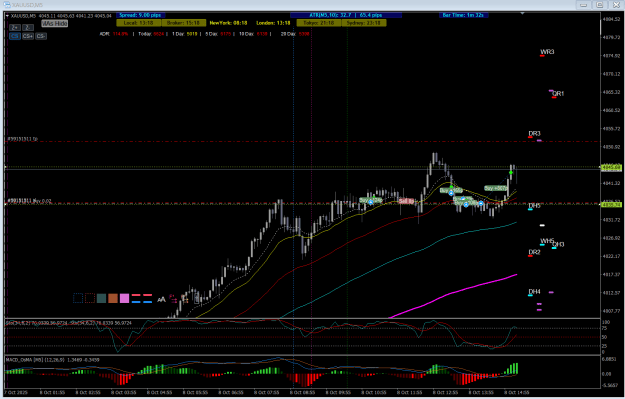Click the magenta risk-reward tool icon
This screenshot has width=625, height=399.
click(x=173, y=299)
